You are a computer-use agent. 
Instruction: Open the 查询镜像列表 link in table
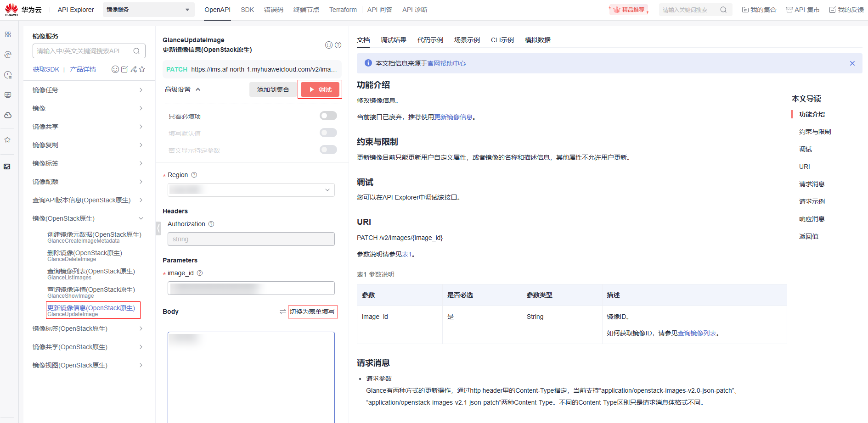(697, 333)
